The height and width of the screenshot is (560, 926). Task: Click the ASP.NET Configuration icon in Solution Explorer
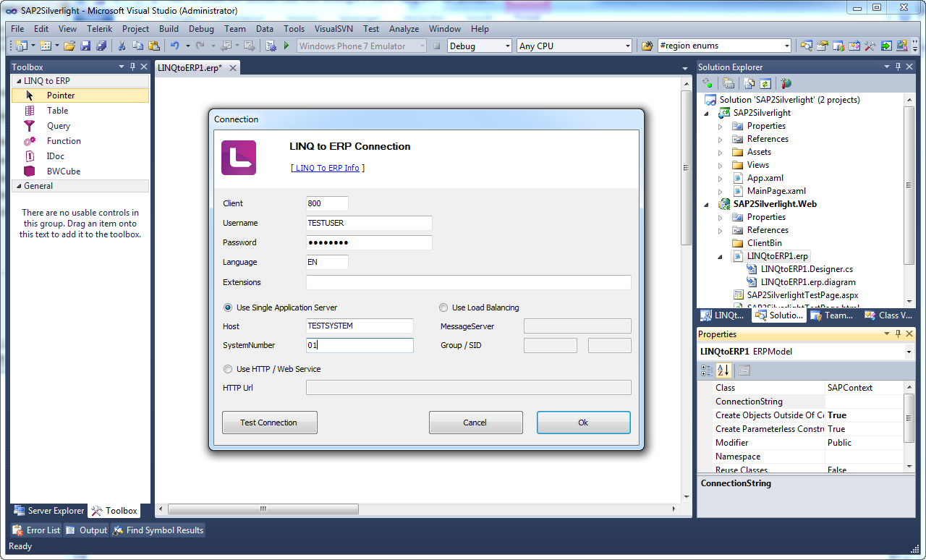[786, 84]
